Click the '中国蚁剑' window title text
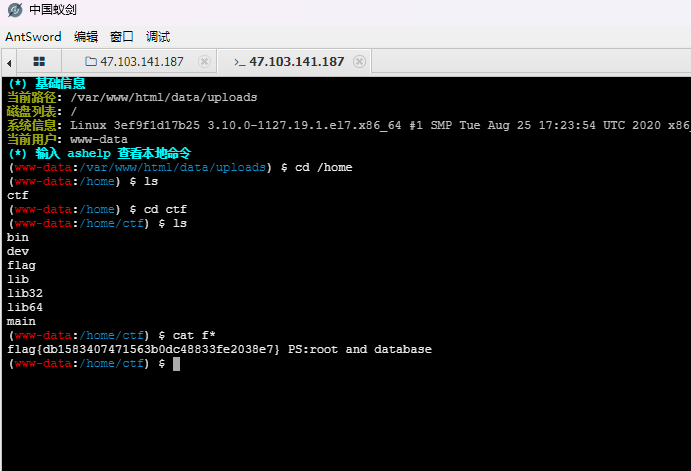 click(53, 10)
